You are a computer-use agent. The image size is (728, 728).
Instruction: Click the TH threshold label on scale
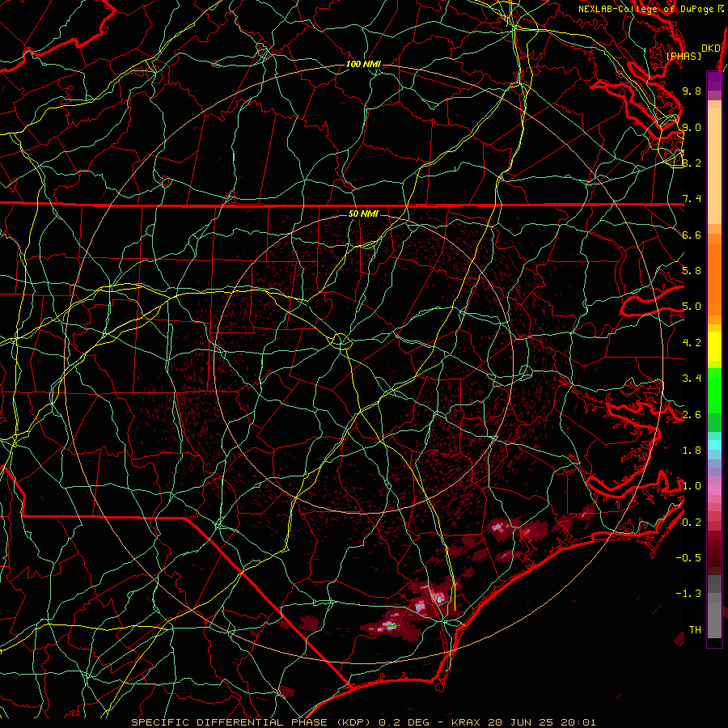pos(695,630)
